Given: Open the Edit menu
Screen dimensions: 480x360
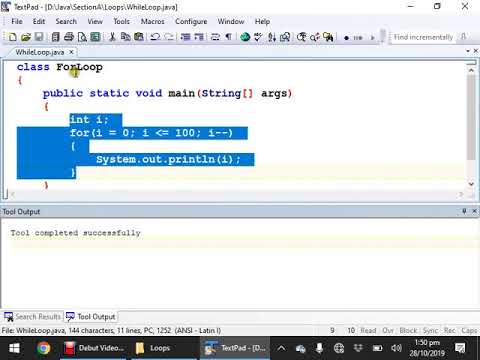Looking at the screenshot, I should [x=39, y=21].
